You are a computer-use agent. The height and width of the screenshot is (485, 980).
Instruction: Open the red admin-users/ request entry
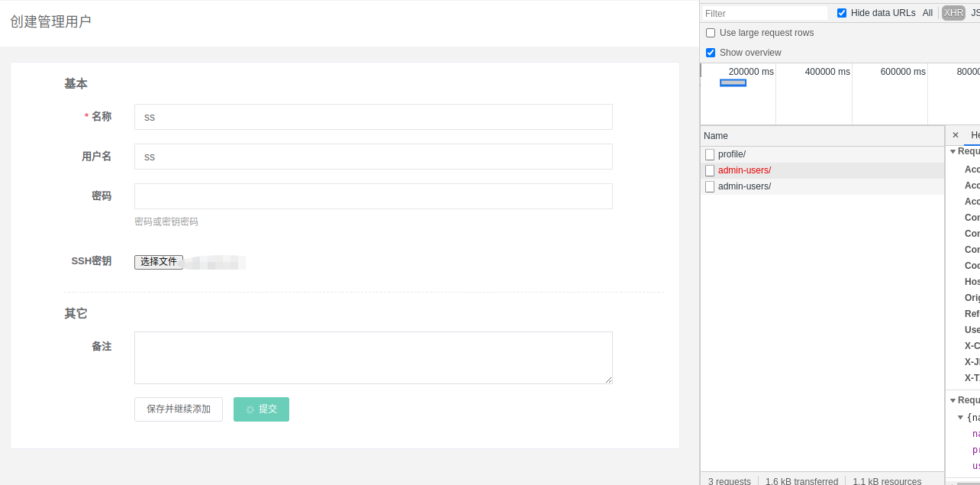point(744,170)
